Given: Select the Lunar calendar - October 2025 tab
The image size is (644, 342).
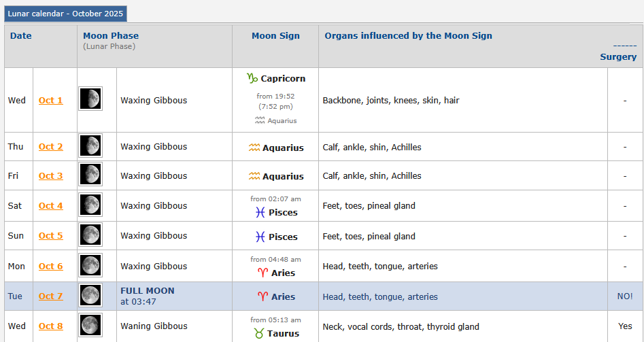Looking at the screenshot, I should [65, 14].
